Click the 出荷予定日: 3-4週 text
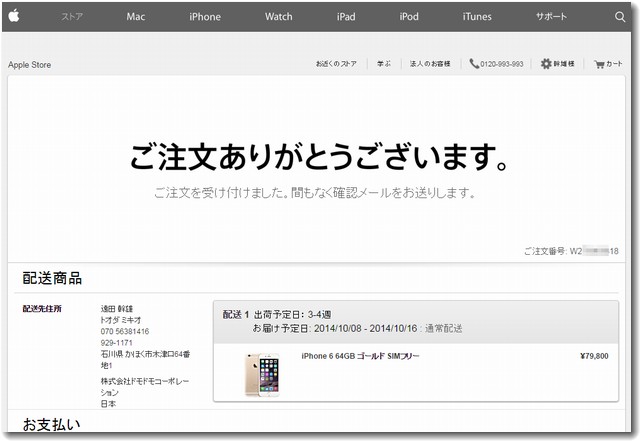The image size is (640, 441). coord(292,314)
